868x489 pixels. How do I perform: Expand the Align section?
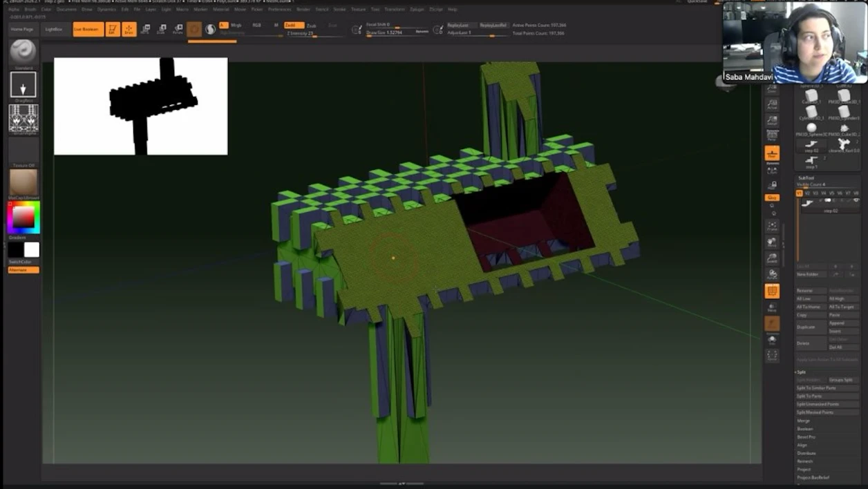click(x=802, y=445)
